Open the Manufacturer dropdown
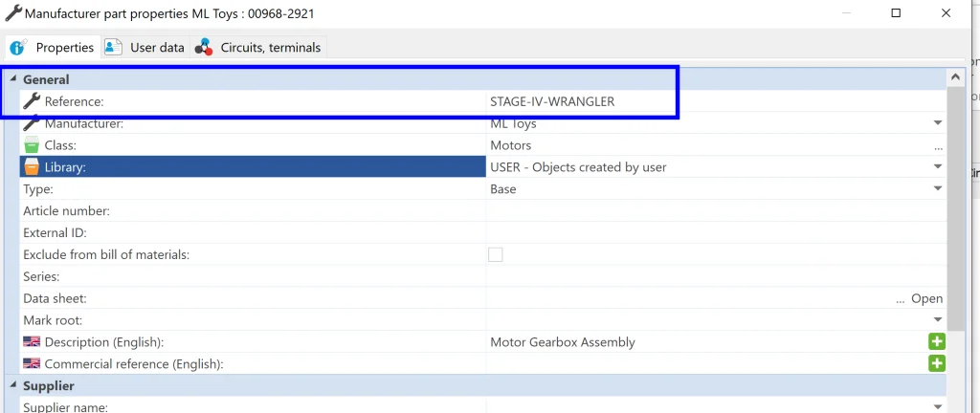The image size is (980, 413). 938,123
